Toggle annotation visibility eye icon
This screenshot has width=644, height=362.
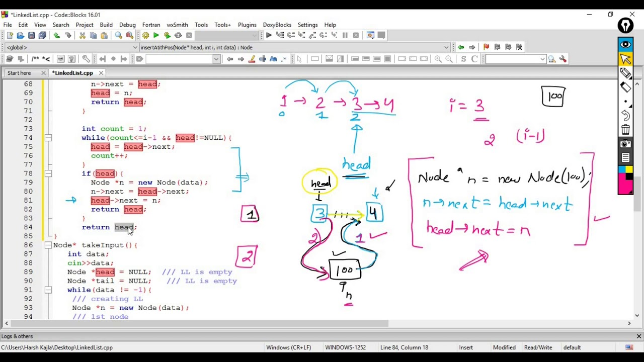click(x=625, y=45)
